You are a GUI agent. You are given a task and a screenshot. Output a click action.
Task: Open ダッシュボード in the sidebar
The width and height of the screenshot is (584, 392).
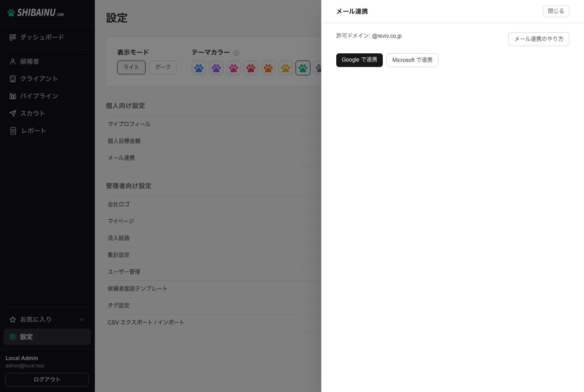(x=47, y=37)
